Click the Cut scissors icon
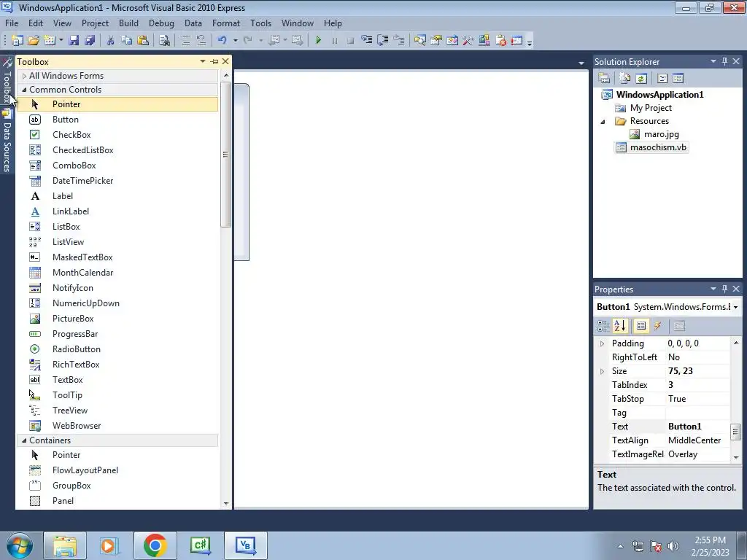The height and width of the screenshot is (560, 747). coord(111,41)
